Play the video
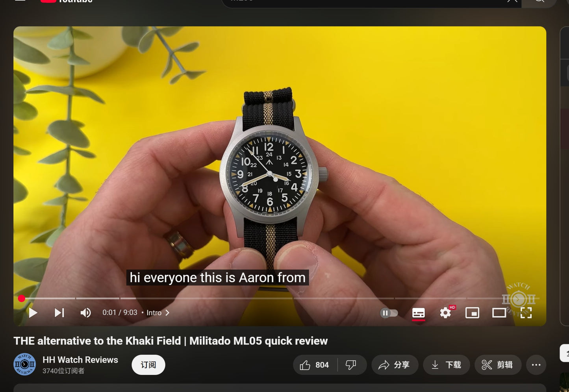569x392 pixels. coord(33,313)
